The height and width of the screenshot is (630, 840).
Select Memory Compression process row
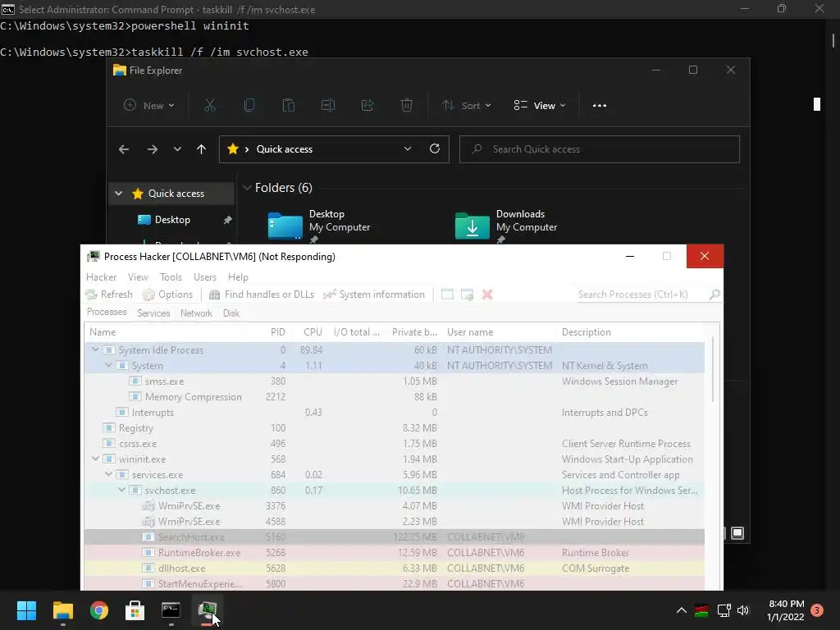click(395, 396)
